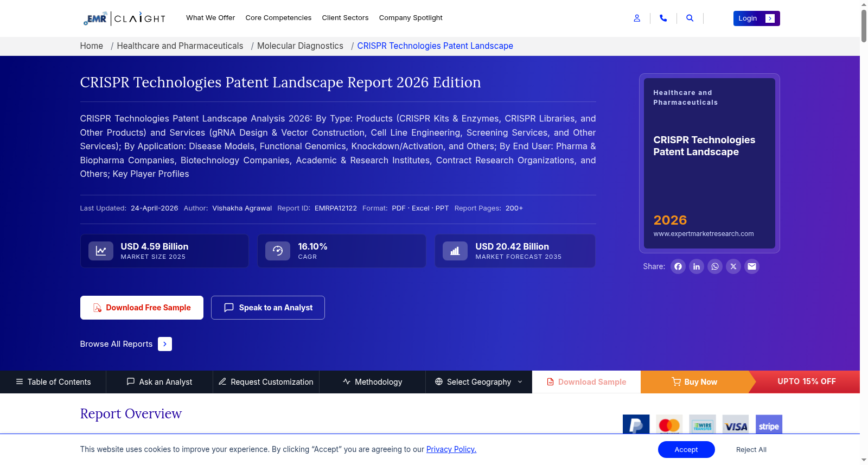Share report on X (Twitter)
This screenshot has height=465, width=868.
click(733, 266)
